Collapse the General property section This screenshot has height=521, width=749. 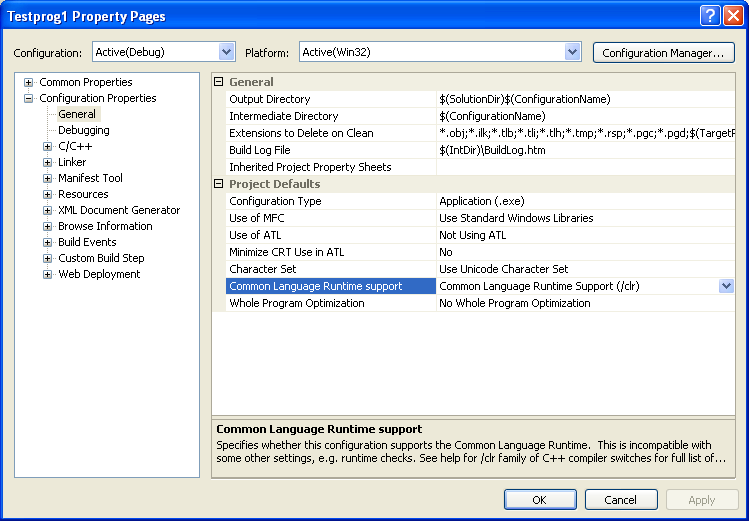219,82
